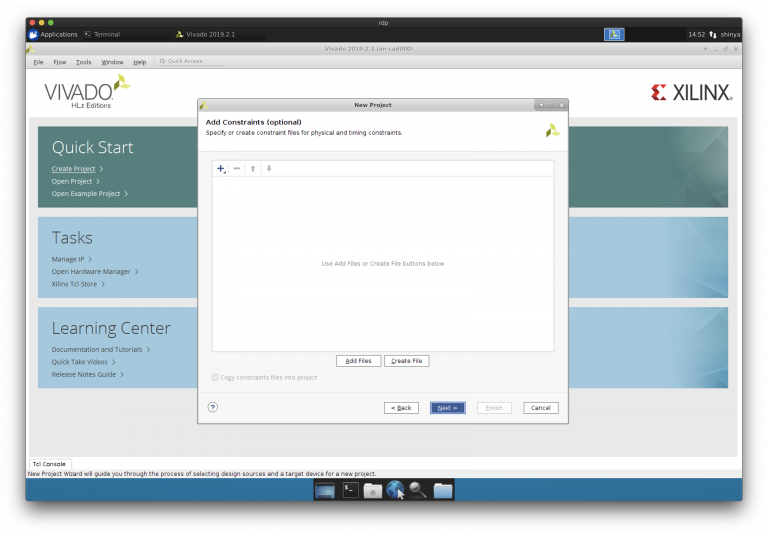Open terminal emulator icon in the dock
The image size is (768, 535).
click(350, 490)
